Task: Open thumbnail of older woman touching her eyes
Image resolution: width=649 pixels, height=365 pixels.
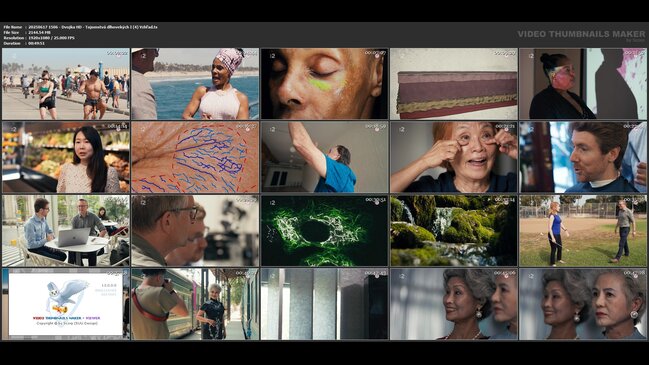Action: [x=454, y=157]
